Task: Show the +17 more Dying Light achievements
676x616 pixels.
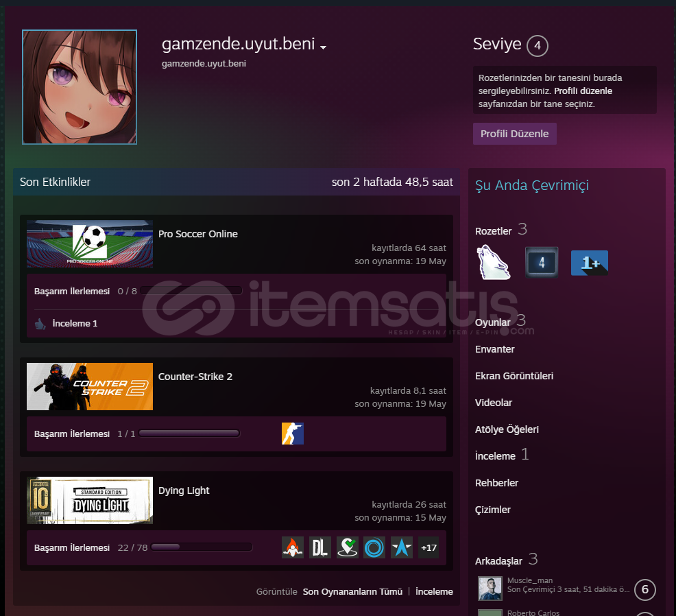Action: coord(428,547)
